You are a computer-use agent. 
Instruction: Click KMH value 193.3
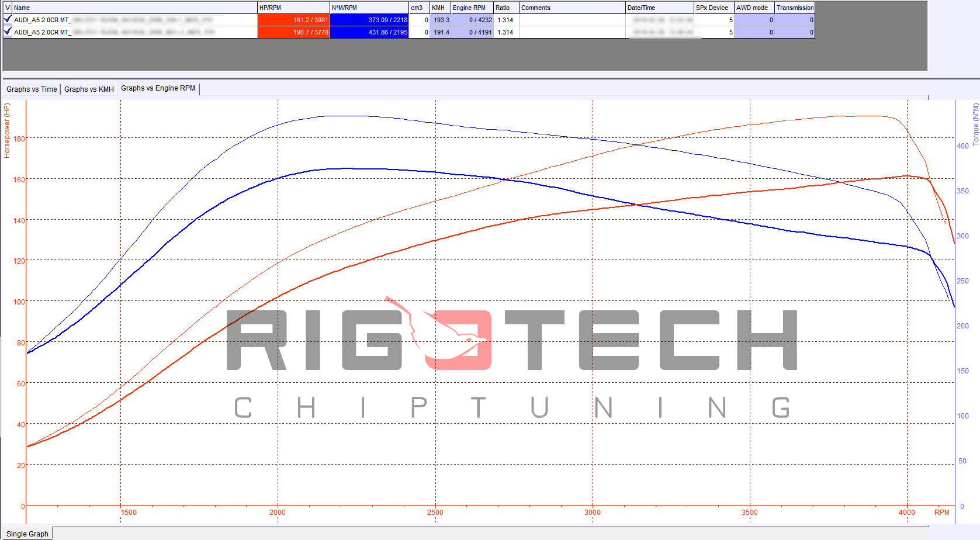(x=440, y=20)
